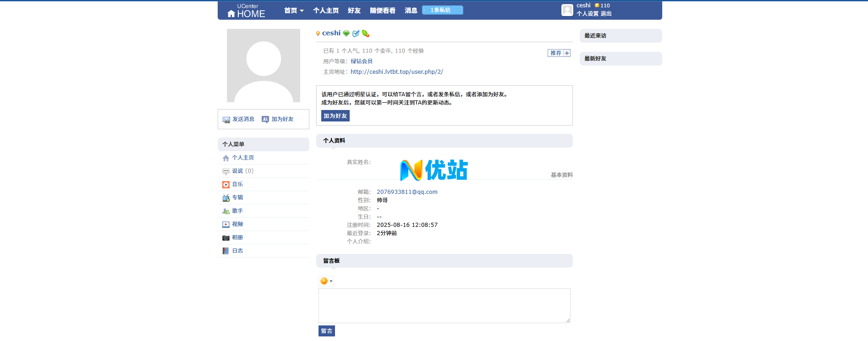Image resolution: width=868 pixels, height=341 pixels.
Task: Click the 1条私信 notification badge
Action: click(442, 10)
